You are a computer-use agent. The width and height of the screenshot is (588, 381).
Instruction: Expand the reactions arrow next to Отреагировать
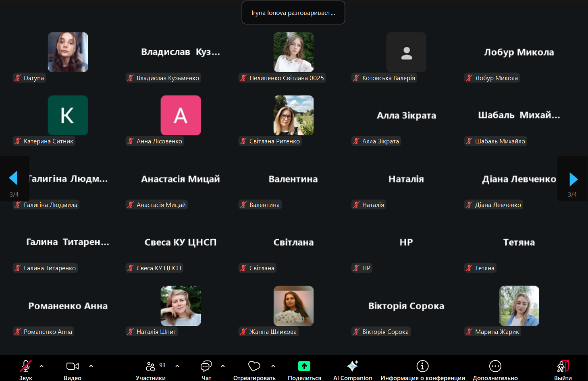273,366
